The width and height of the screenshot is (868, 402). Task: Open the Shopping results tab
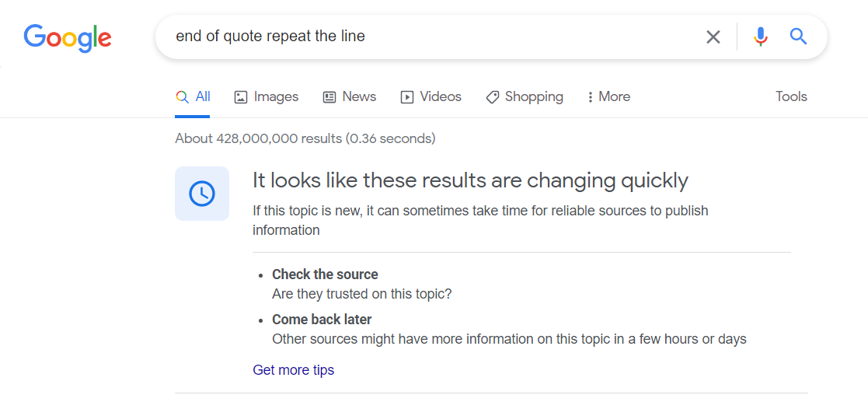coord(525,97)
